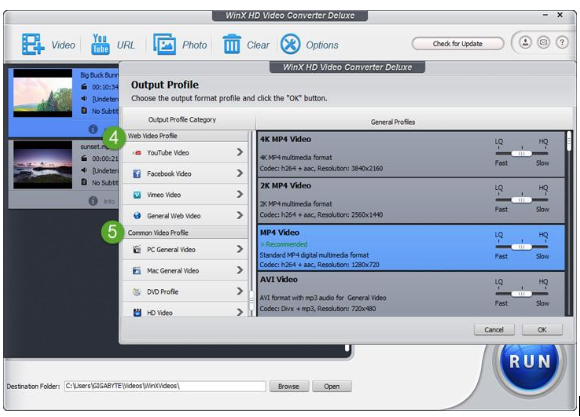
Task: Open the YouTube URL downloader icon
Action: [100, 44]
